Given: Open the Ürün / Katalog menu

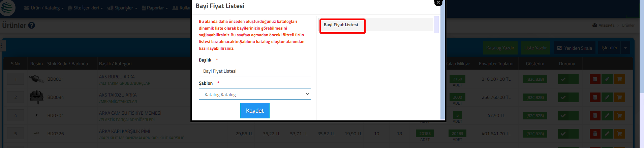Looking at the screenshot, I should 44,8.
